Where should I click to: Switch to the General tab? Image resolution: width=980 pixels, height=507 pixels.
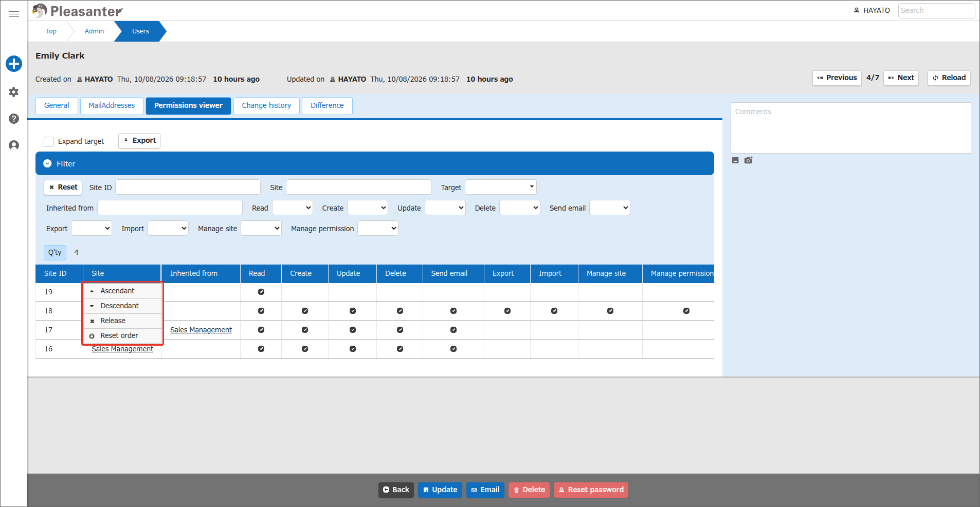click(x=57, y=105)
